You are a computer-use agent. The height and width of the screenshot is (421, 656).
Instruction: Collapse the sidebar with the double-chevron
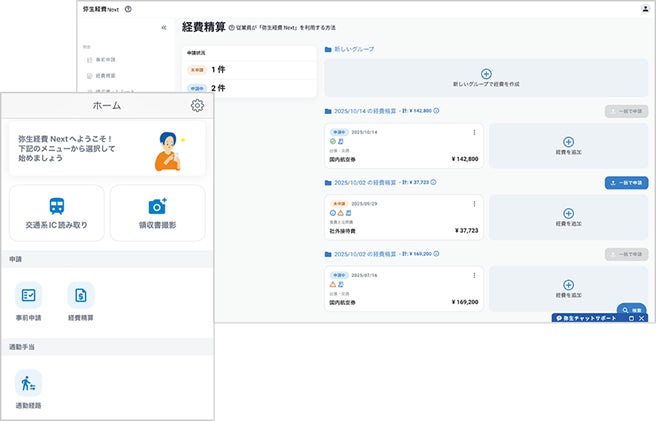tap(164, 28)
